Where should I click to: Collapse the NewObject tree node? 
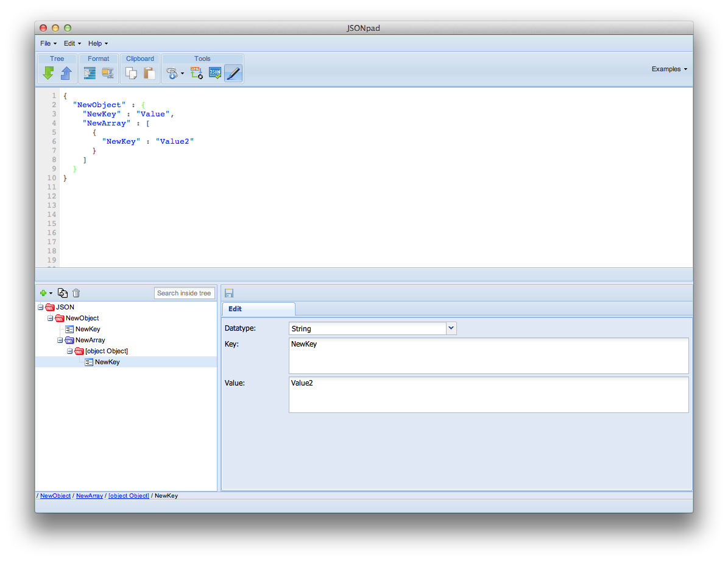50,318
